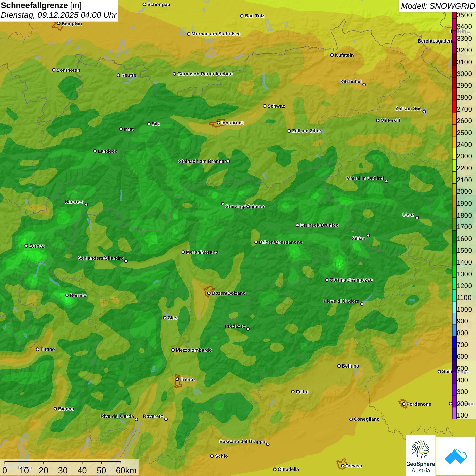This screenshot has height=476, width=476.
Task: Click the Zernez location dot
Action: (x=27, y=246)
